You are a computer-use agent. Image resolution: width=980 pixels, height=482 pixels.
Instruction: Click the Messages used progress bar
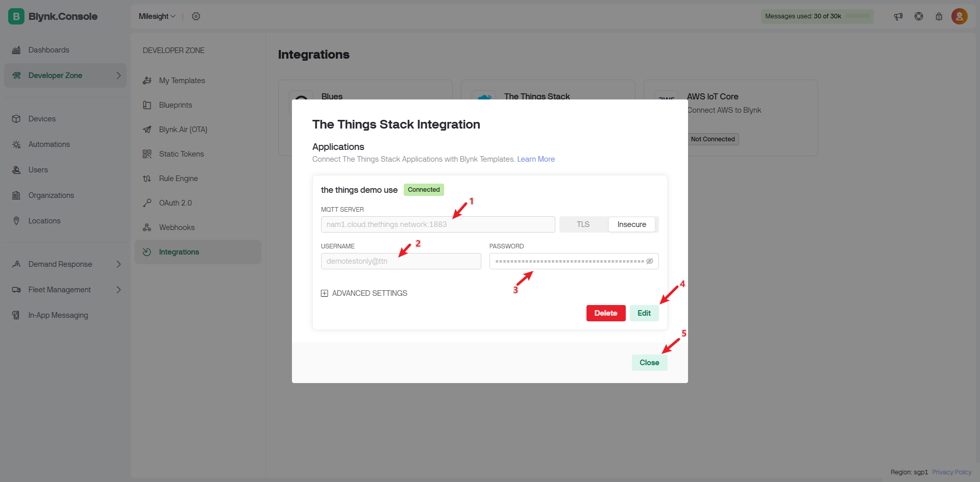point(858,16)
